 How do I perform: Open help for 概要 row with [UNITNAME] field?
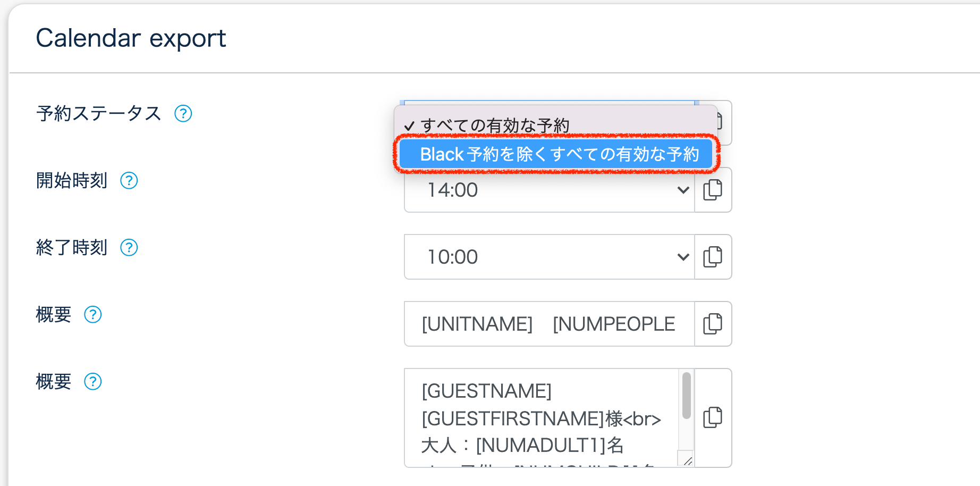(93, 315)
